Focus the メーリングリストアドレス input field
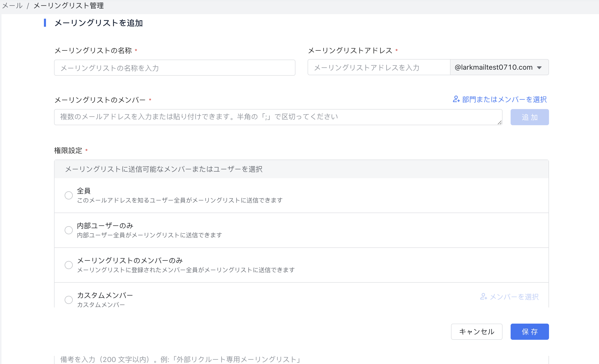This screenshot has height=364, width=599. (x=379, y=67)
